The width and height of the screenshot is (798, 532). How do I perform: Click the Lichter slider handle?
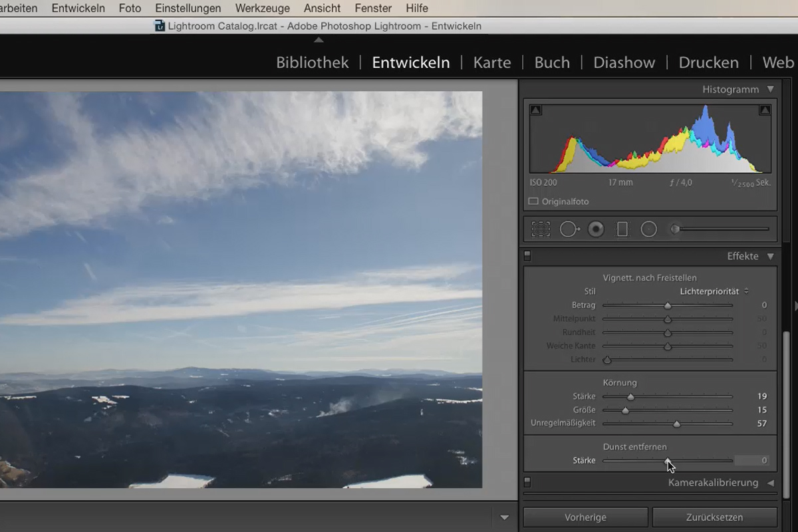(607, 360)
